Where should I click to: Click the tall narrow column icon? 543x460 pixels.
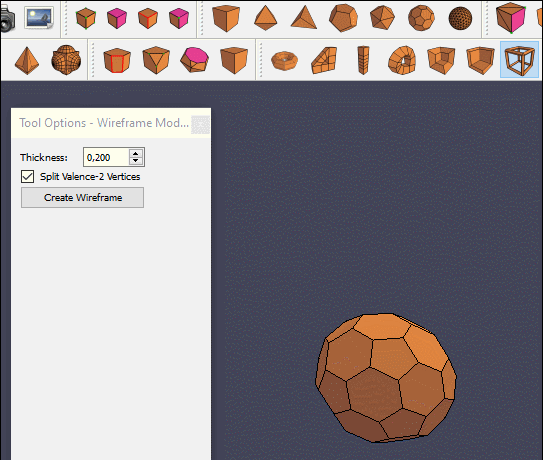pos(363,60)
